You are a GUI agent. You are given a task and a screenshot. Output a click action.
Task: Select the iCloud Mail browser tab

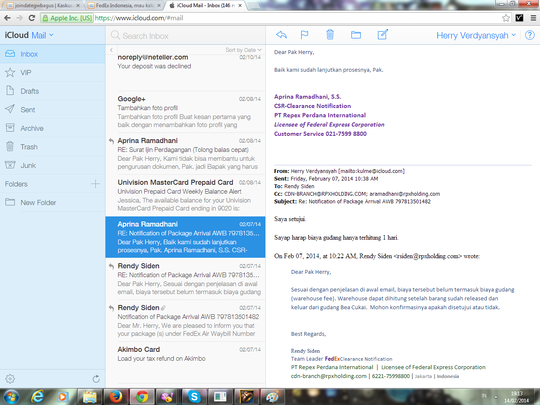[206, 6]
